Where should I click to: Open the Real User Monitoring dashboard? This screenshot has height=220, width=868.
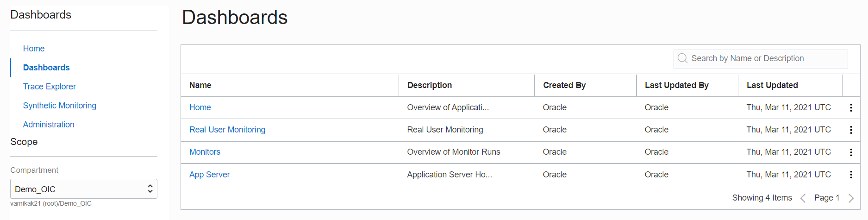point(227,130)
